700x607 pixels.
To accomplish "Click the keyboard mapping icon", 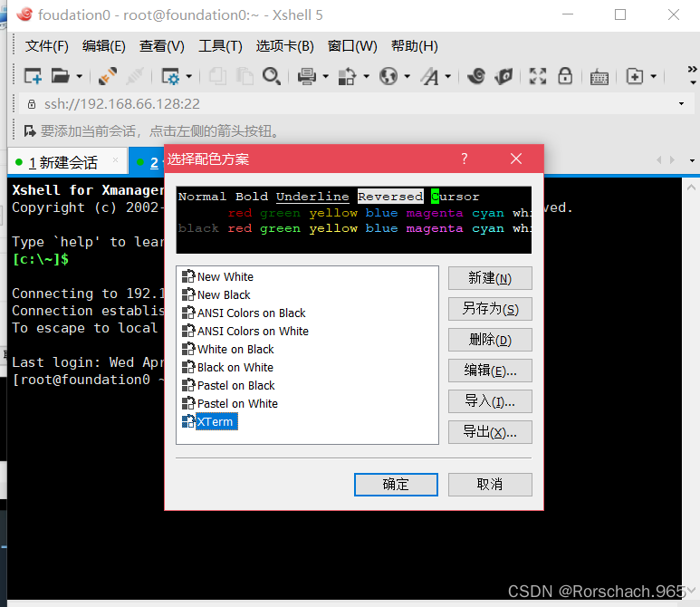I will pos(599,78).
